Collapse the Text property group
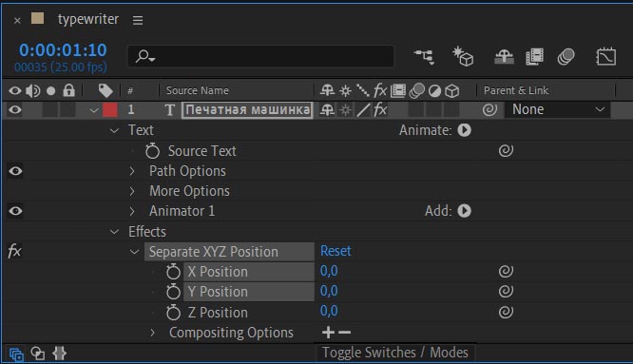This screenshot has height=364, width=633. [x=115, y=130]
